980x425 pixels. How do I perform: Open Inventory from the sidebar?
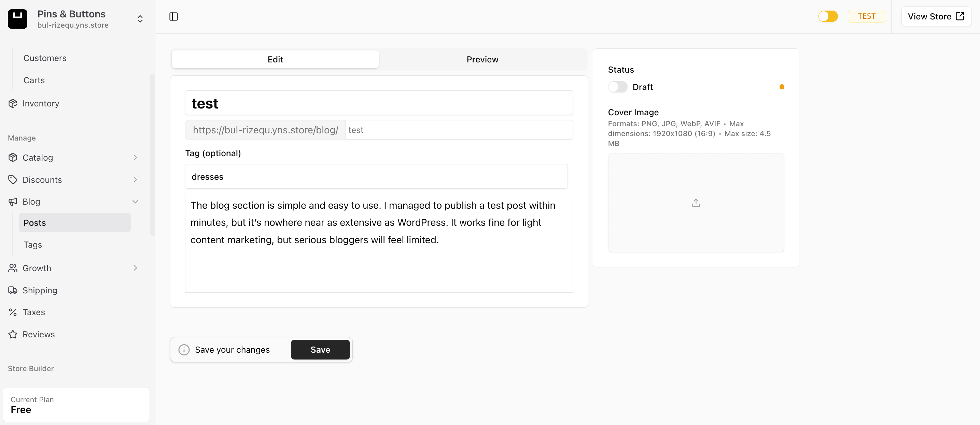(41, 103)
